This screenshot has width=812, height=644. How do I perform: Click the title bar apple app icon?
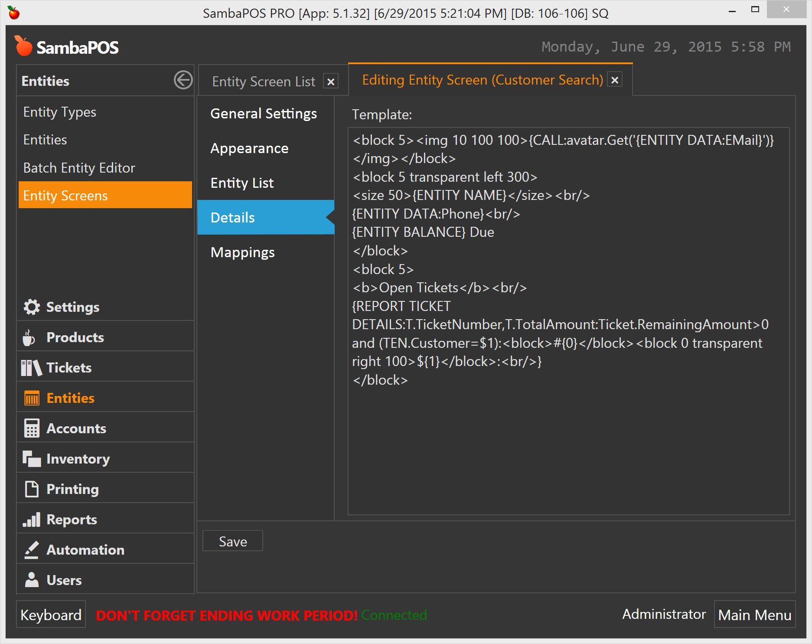(x=14, y=13)
